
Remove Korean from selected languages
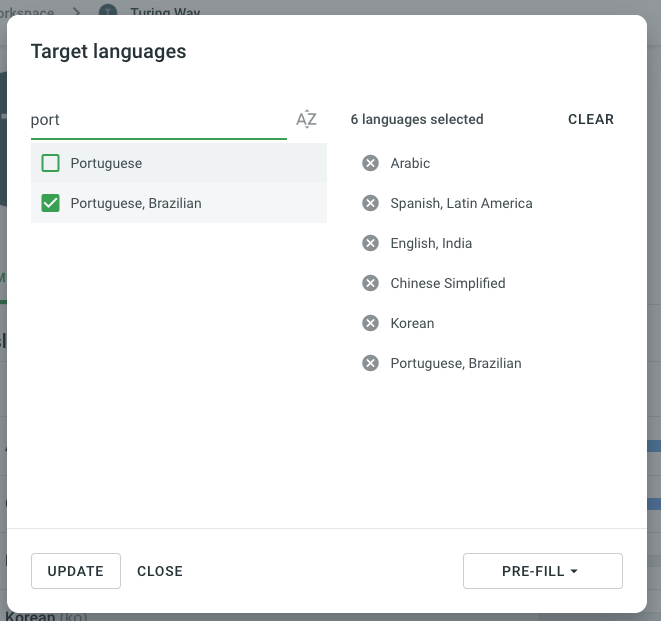click(370, 323)
